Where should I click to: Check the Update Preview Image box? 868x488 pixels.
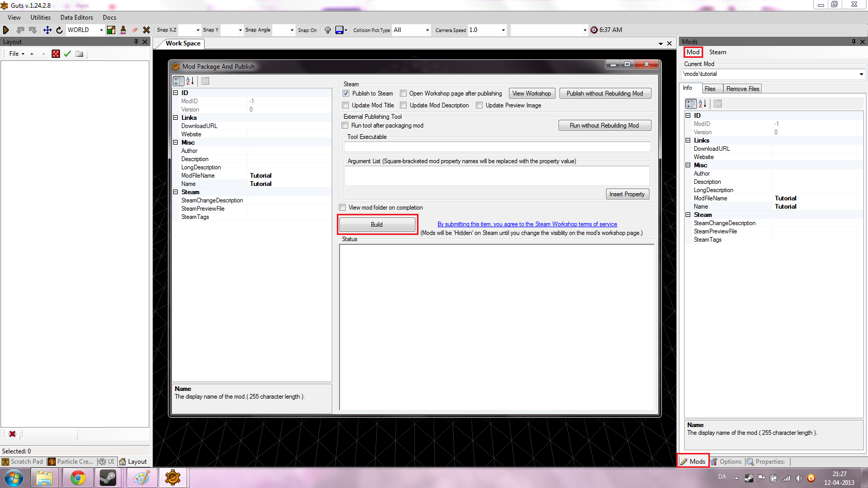coord(479,105)
